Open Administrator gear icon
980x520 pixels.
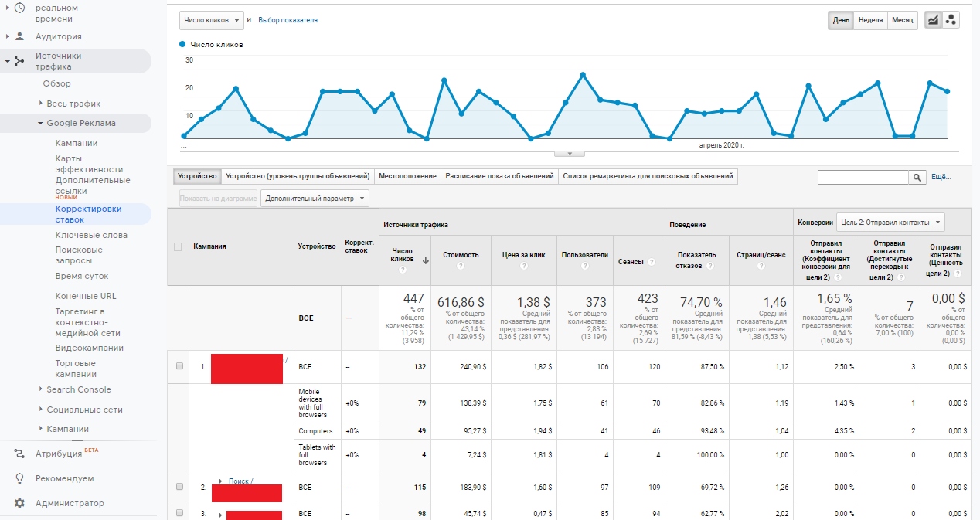point(19,503)
